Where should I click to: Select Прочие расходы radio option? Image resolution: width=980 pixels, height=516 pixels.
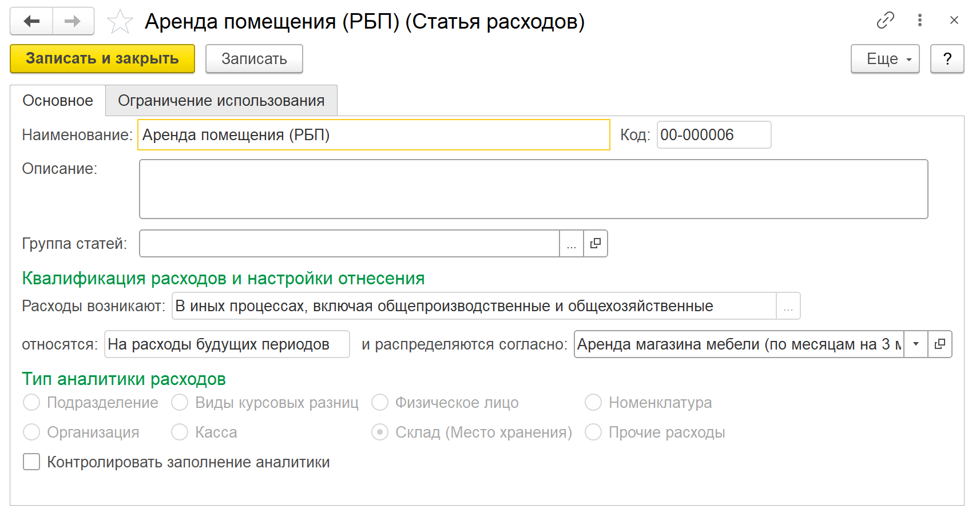pyautogui.click(x=593, y=432)
